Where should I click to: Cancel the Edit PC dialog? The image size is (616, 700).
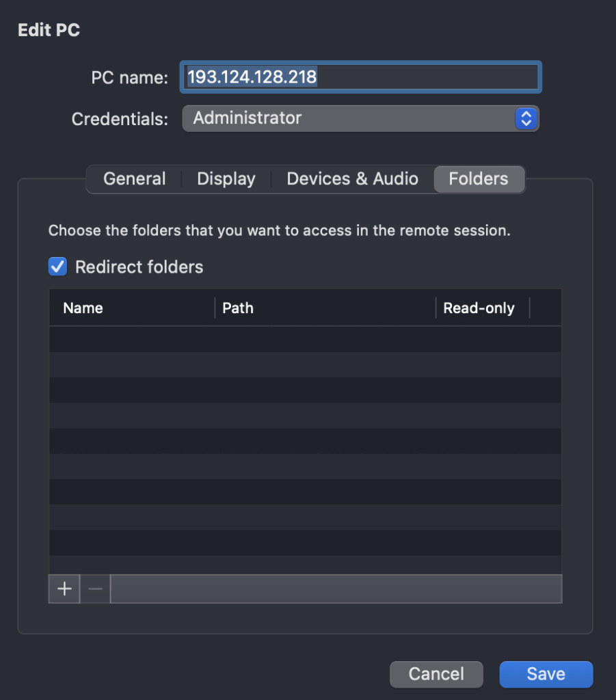436,674
